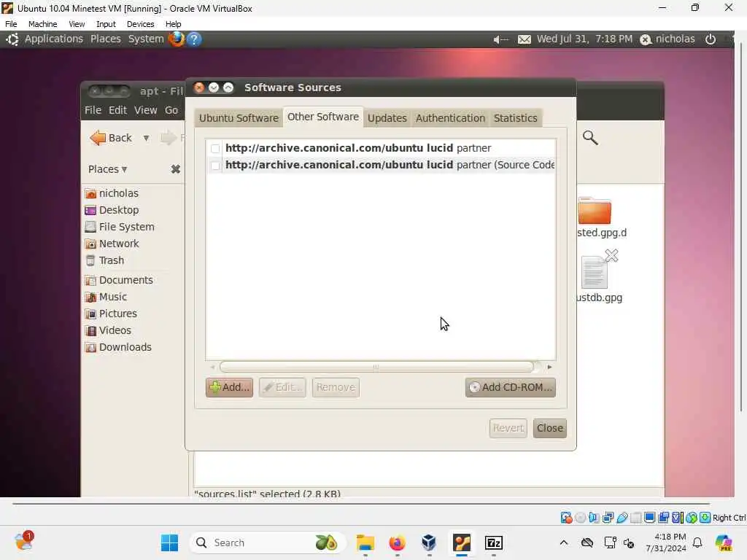
Task: Switch to Authentication tab
Action: coord(450,118)
